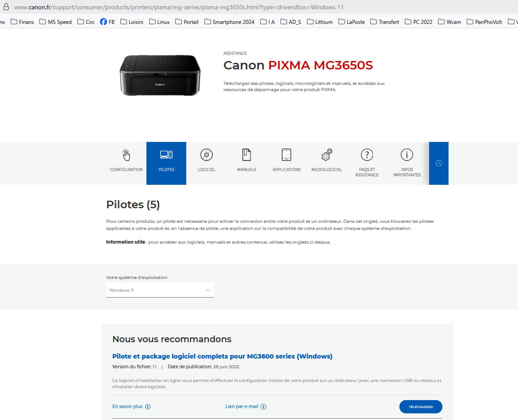Open Infos Importantes info icon
Image resolution: width=518 pixels, height=420 pixels.
pos(407,155)
